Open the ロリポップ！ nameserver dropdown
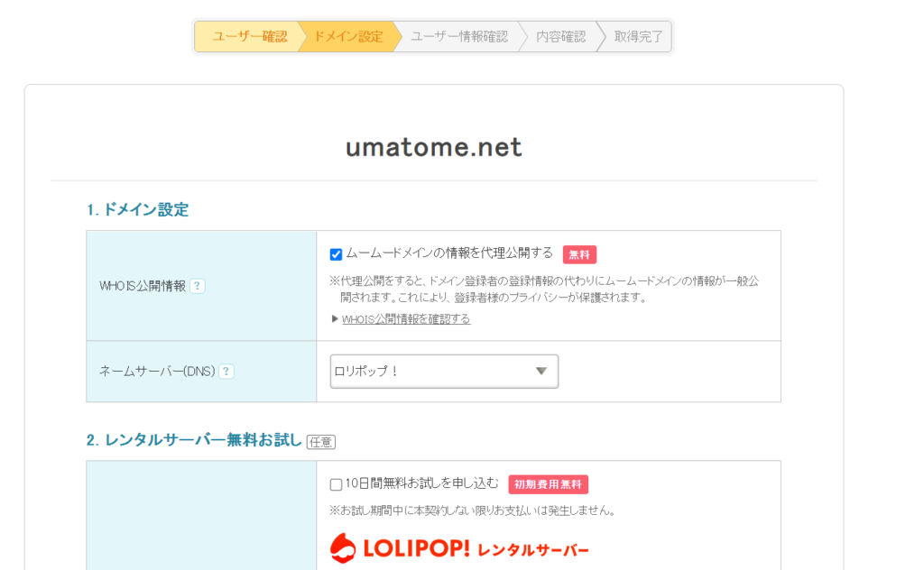The width and height of the screenshot is (924, 570). [x=444, y=372]
